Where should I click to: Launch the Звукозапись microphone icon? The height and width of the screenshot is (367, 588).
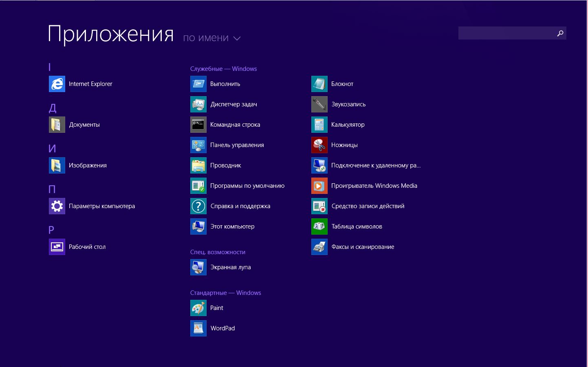click(x=319, y=104)
